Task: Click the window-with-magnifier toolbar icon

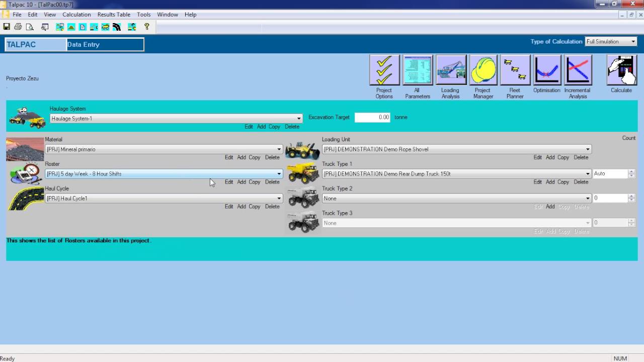Action: [45, 27]
